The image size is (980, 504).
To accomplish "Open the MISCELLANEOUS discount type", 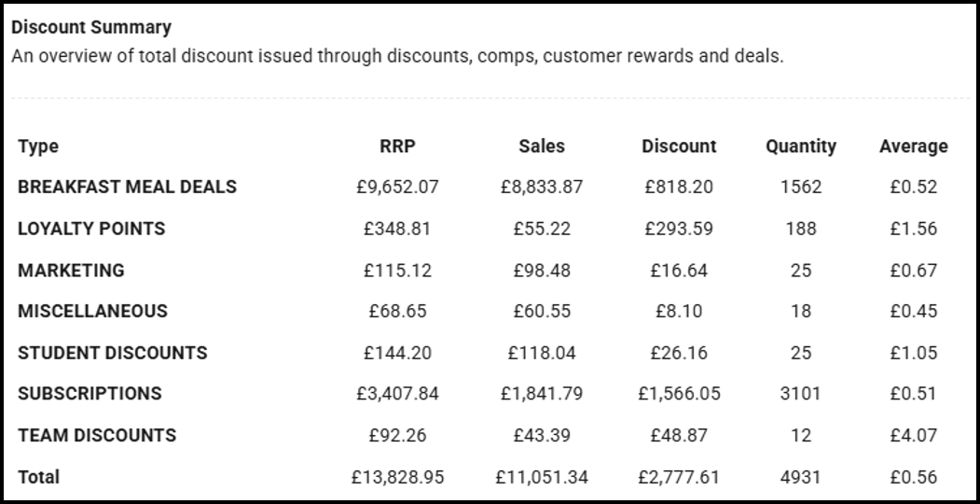I will (92, 312).
